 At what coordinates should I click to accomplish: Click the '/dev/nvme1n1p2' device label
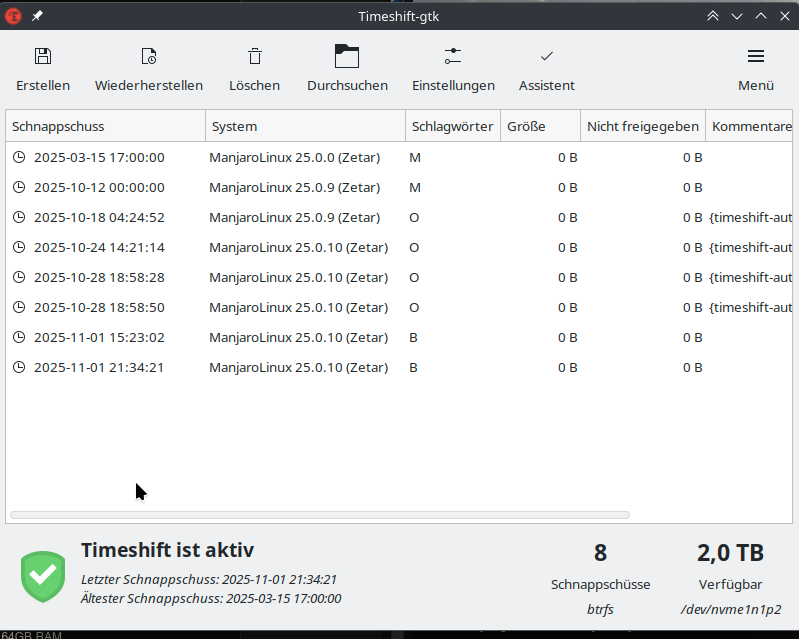coord(730,609)
